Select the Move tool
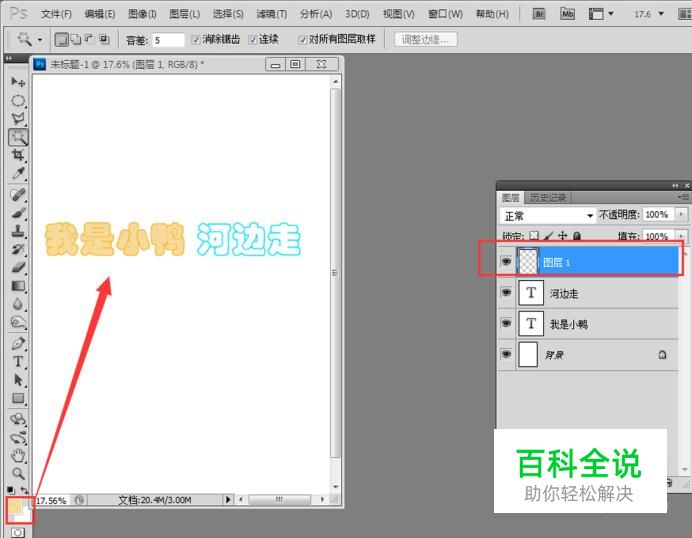Screen dimensions: 692x538 click(18, 82)
